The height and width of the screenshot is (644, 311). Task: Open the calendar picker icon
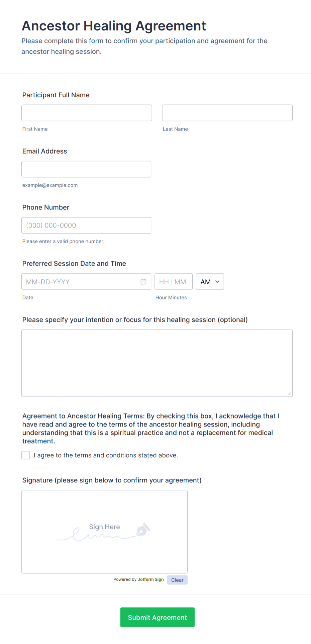[x=143, y=281]
